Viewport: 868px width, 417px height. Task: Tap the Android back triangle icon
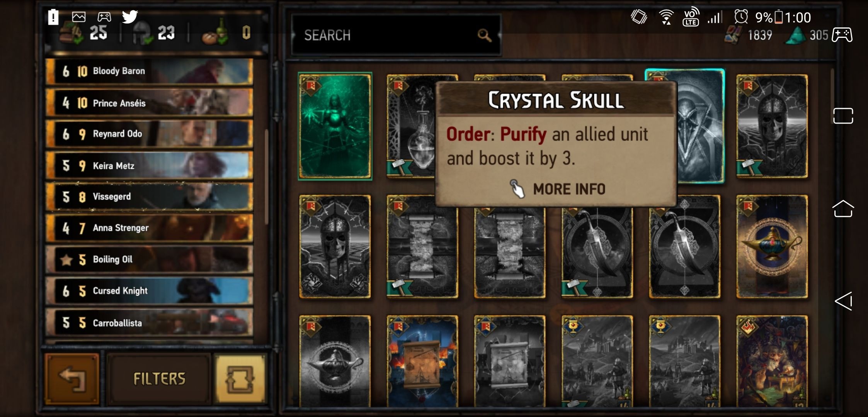843,301
